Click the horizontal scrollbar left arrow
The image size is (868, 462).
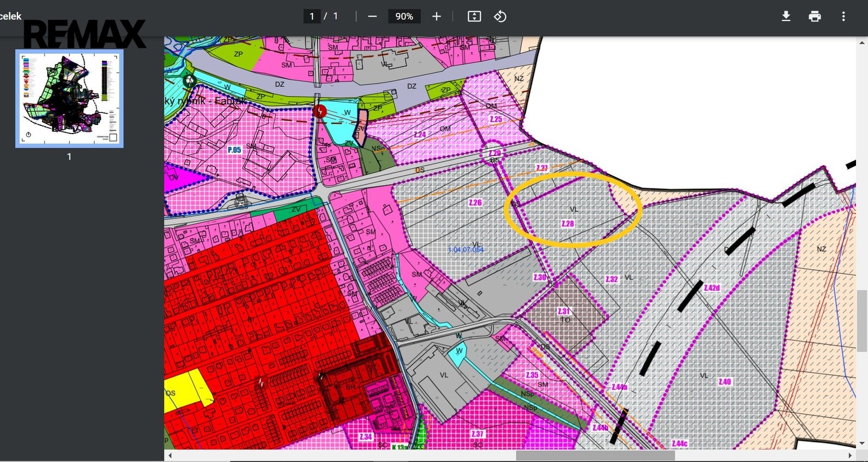point(170,455)
